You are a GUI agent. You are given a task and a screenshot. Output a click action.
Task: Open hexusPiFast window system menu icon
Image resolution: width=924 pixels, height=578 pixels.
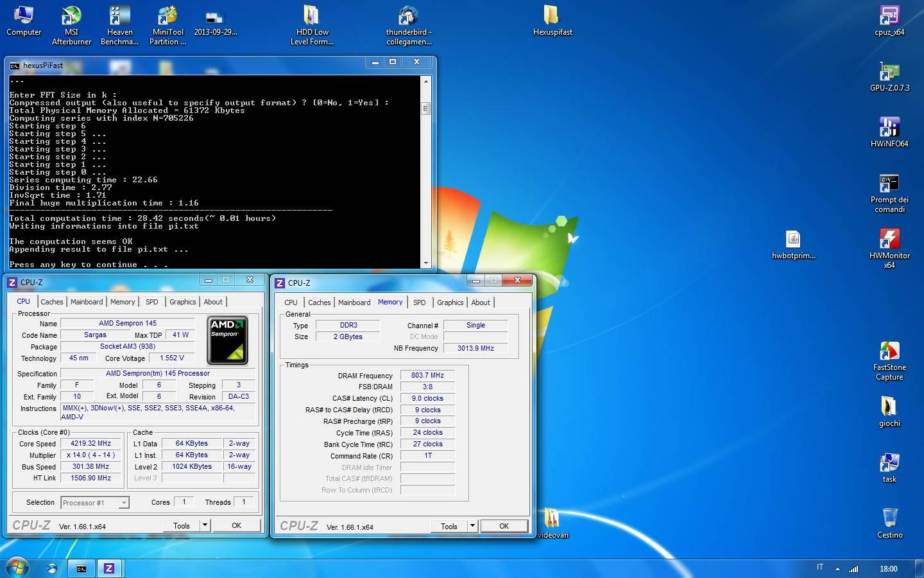click(x=15, y=66)
